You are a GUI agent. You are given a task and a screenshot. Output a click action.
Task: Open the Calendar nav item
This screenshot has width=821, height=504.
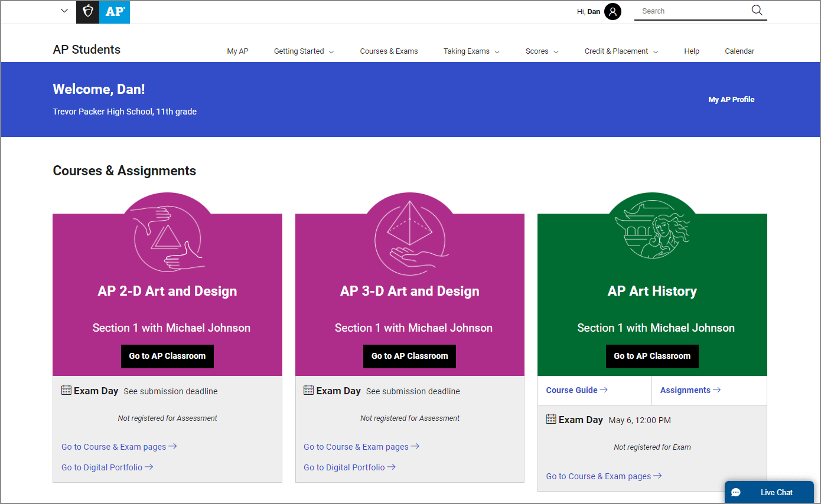coord(739,51)
